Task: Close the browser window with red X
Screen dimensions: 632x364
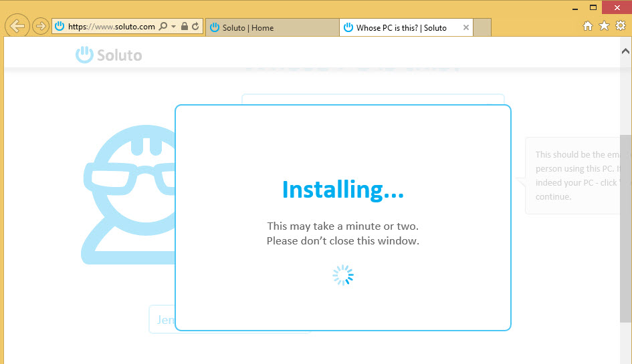Action: [617, 7]
